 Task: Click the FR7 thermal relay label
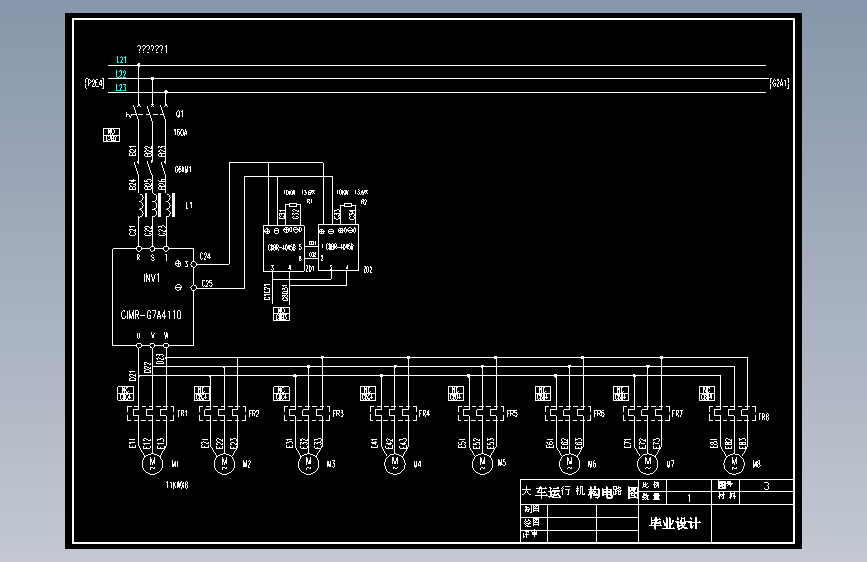pyautogui.click(x=677, y=413)
